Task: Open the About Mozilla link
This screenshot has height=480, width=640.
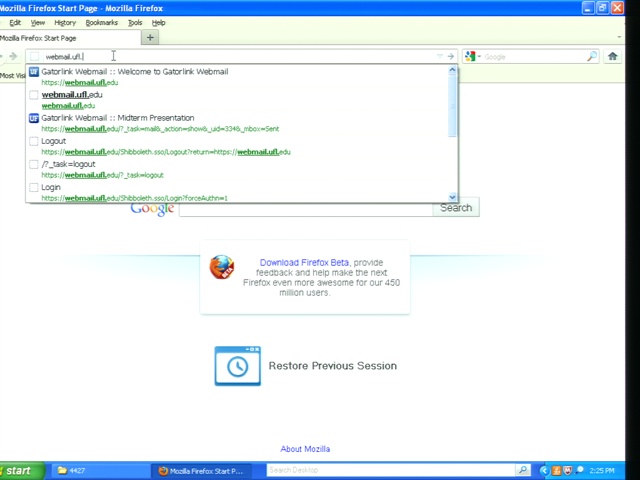Action: click(305, 449)
